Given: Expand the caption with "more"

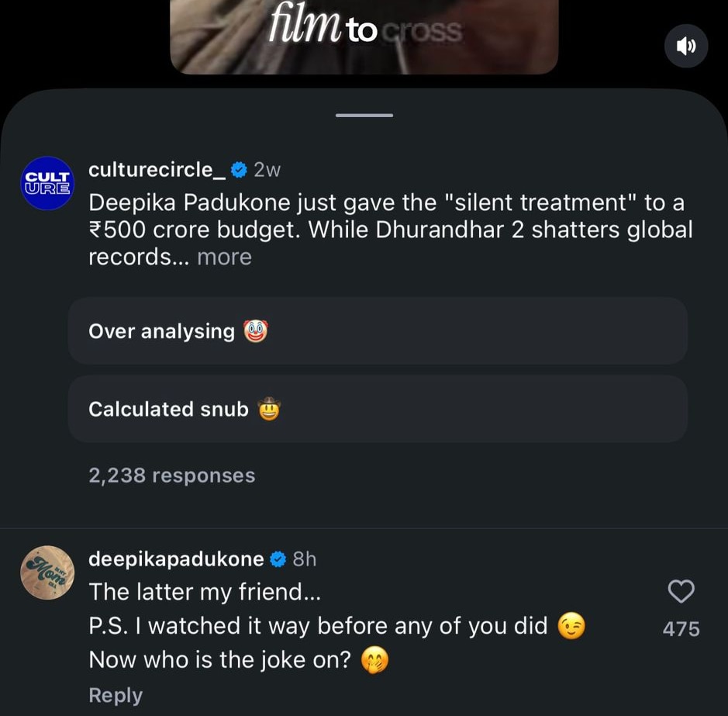Looking at the screenshot, I should [224, 257].
